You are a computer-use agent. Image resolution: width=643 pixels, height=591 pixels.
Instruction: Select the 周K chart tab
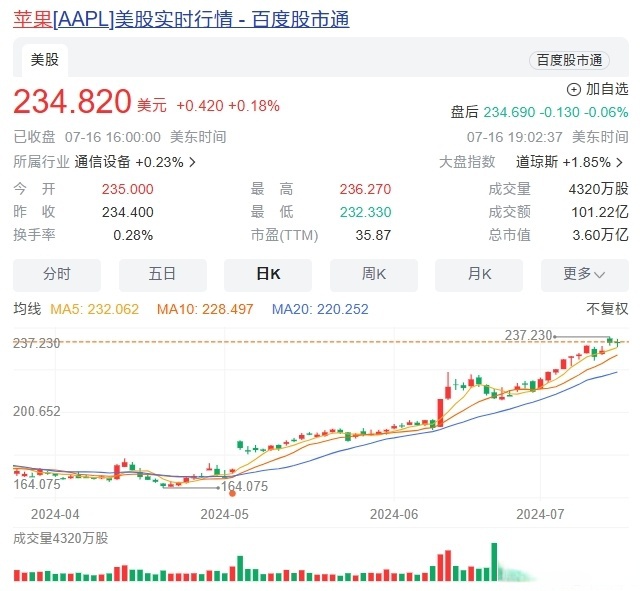[x=374, y=274]
